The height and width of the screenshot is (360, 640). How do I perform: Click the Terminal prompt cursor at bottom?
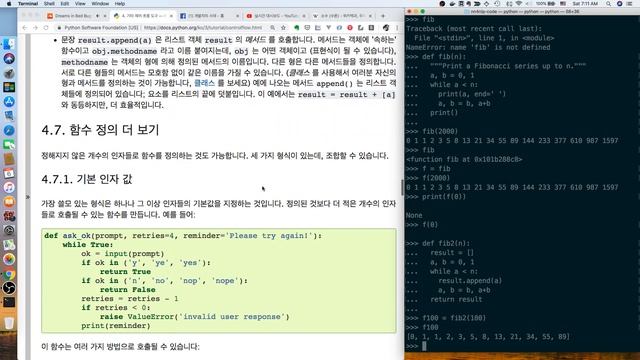[x=424, y=346]
